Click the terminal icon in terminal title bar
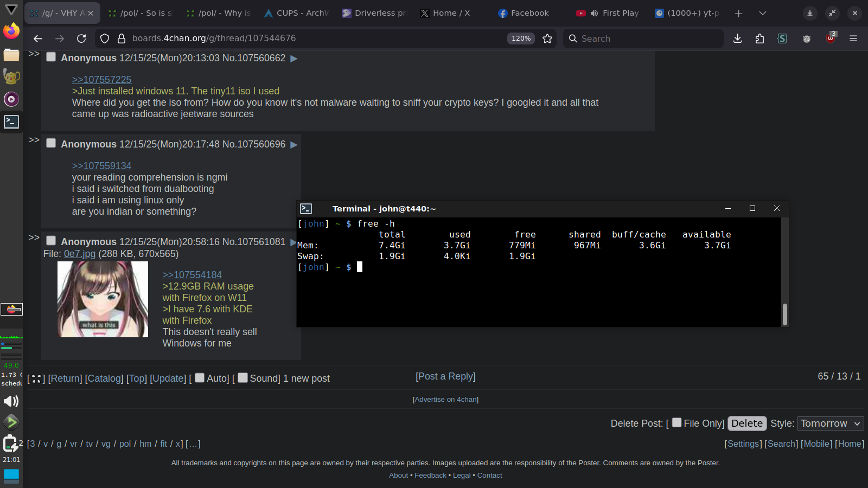Image resolution: width=868 pixels, height=488 pixels. click(306, 209)
